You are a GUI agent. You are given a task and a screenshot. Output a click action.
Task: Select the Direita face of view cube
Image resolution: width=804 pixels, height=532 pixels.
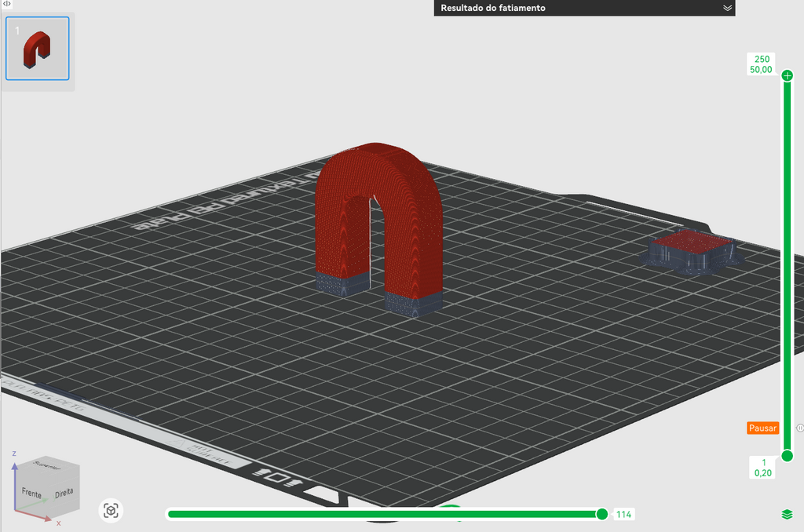[x=64, y=493]
